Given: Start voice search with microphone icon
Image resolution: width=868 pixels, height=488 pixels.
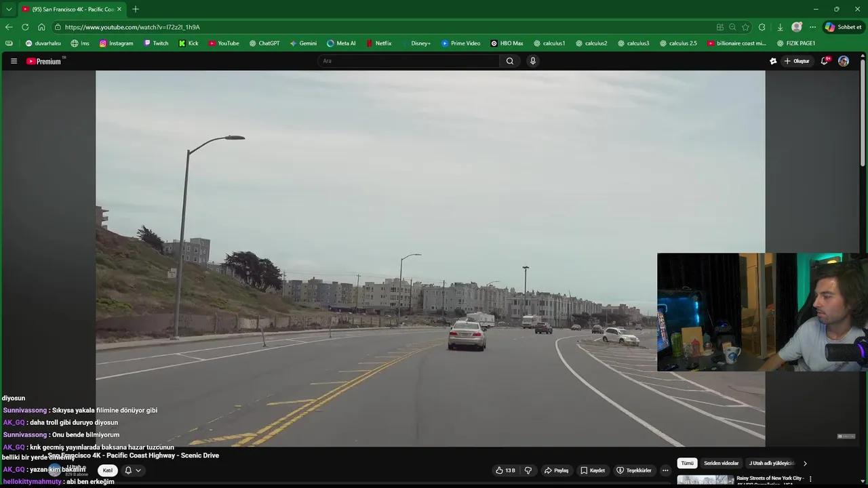Looking at the screenshot, I should point(533,61).
